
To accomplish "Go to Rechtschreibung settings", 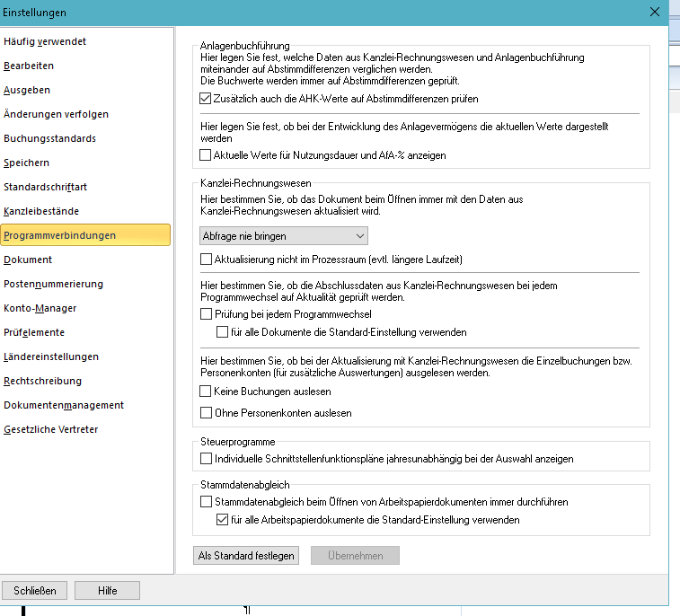I will tap(42, 382).
